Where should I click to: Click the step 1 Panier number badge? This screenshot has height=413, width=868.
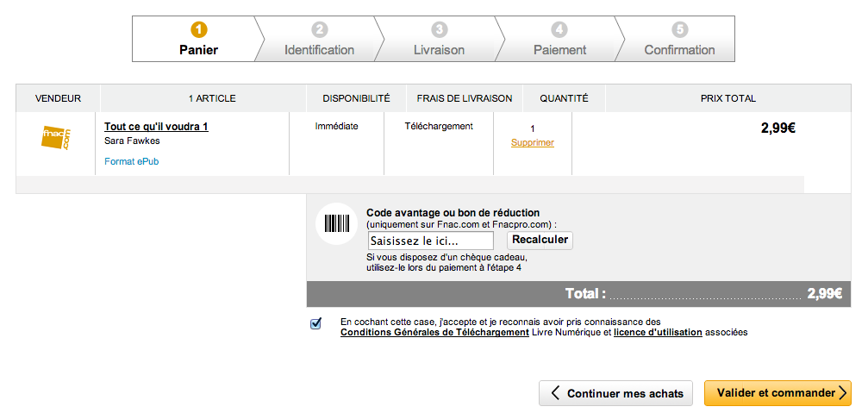click(199, 29)
